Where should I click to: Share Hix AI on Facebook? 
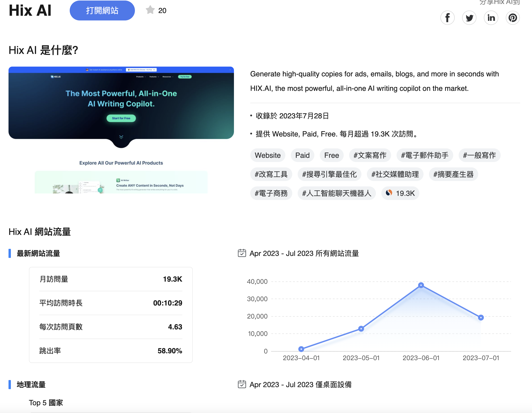447,18
